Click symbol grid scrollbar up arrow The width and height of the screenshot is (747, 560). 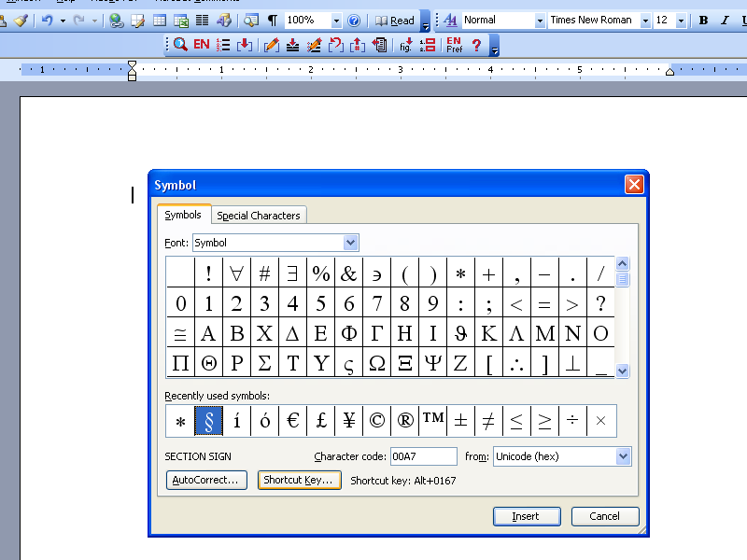click(622, 263)
